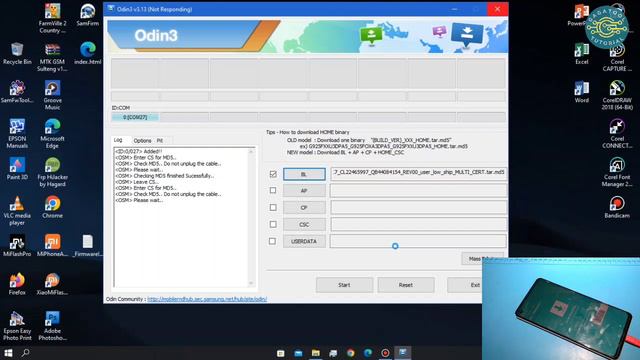
Task: Click the Reset button in Odin
Action: pos(406,285)
